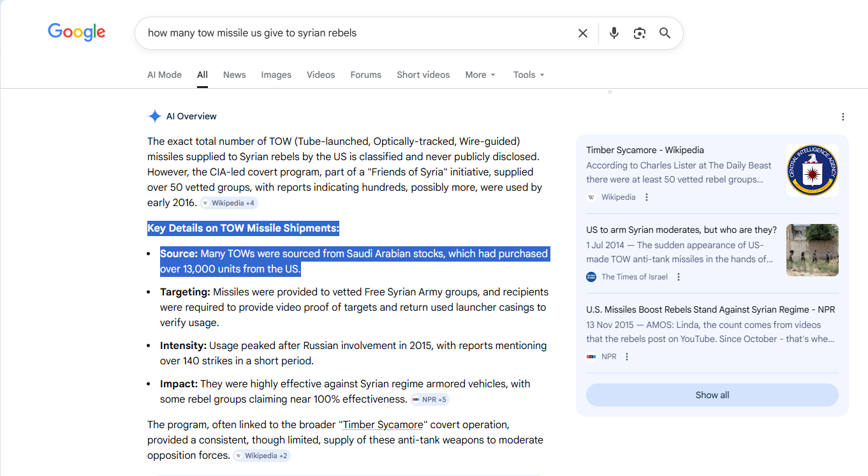Click the Wikipedia favicon in the Timber Sycamore card
The height and width of the screenshot is (476, 868).
[591, 197]
